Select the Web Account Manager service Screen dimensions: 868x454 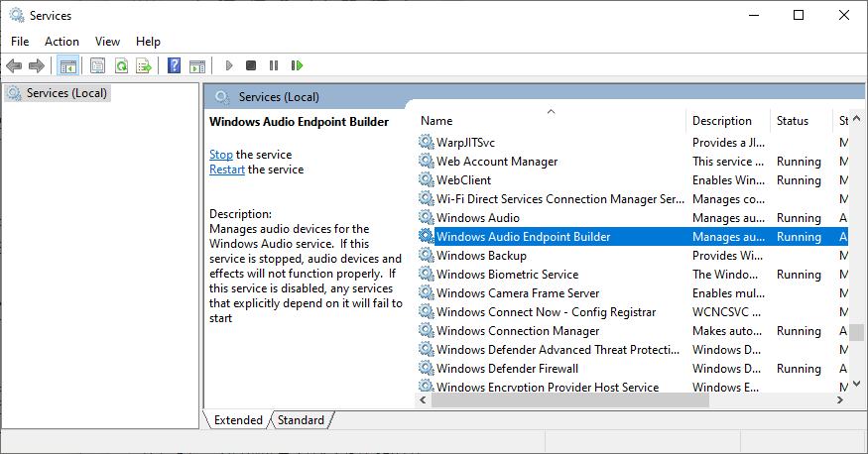pos(633,161)
